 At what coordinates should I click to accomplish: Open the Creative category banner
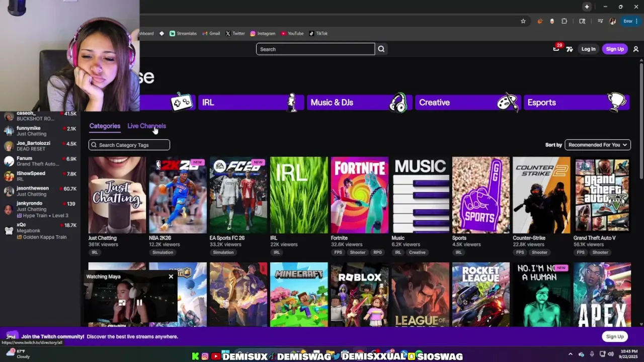pos(468,102)
